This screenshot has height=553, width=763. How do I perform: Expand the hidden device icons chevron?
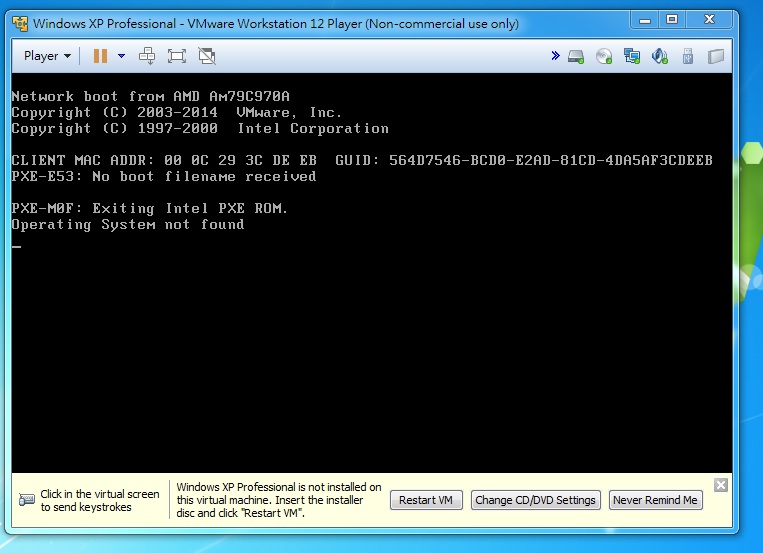coord(555,55)
